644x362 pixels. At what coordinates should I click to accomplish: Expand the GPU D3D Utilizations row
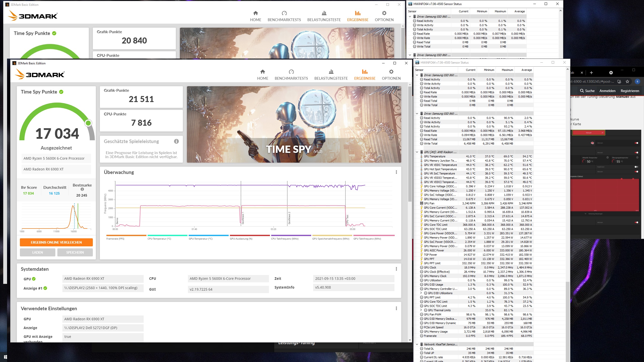(421, 293)
